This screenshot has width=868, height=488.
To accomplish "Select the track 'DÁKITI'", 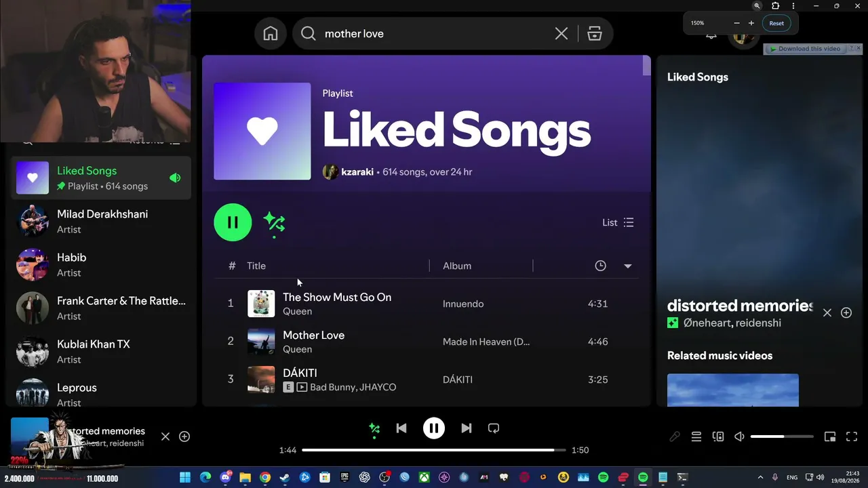I will 300,373.
